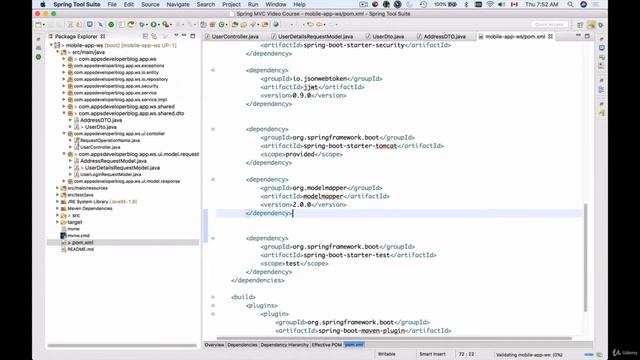Open the Source menu
Screen dimensions: 640x360
pyautogui.click(x=150, y=4)
